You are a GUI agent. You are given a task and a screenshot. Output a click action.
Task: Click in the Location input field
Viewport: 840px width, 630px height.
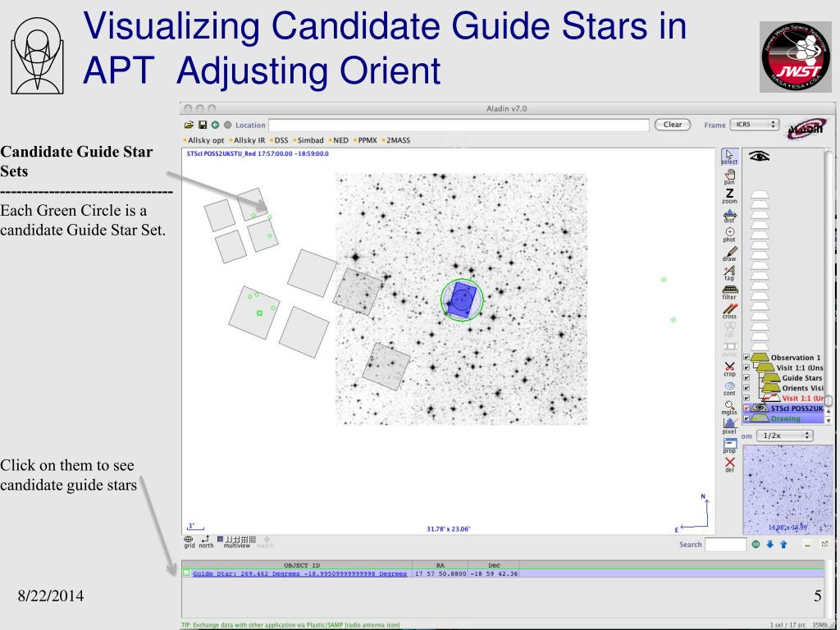pyautogui.click(x=459, y=125)
